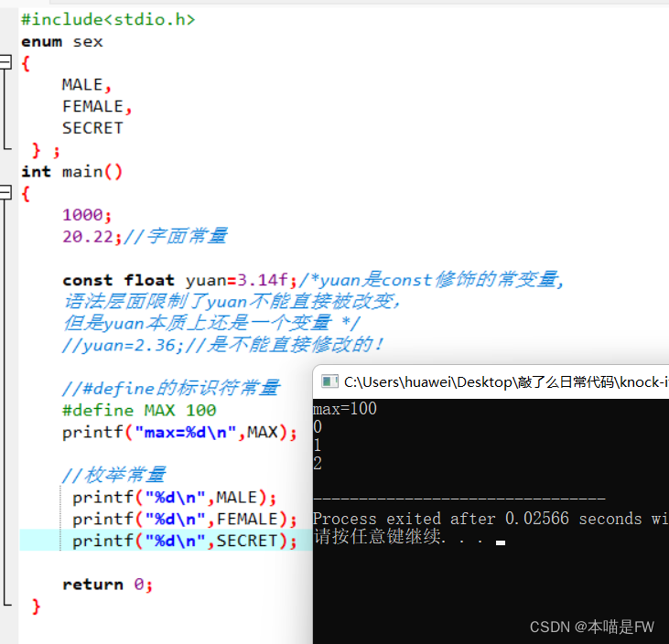Click the #include<stdio.h> line
The image size is (669, 644).
(108, 19)
